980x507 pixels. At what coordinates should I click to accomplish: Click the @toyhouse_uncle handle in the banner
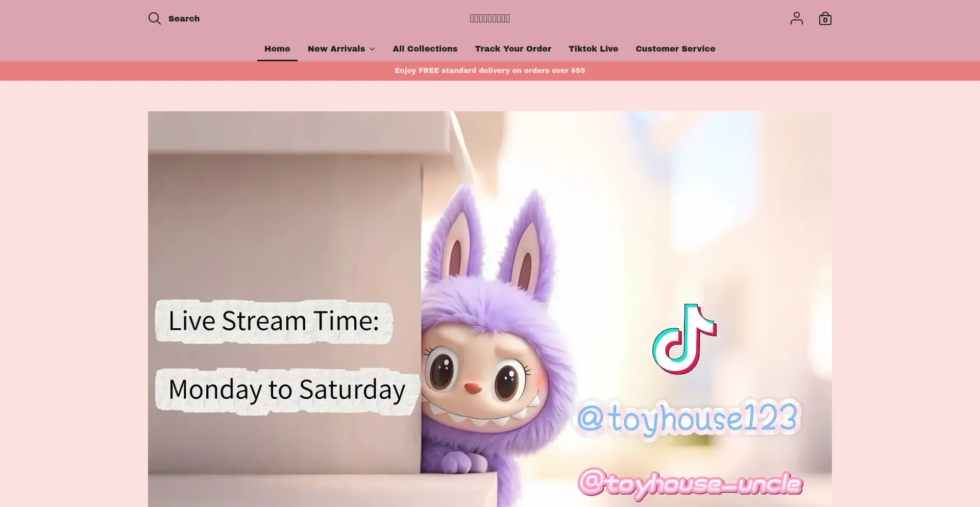(690, 482)
